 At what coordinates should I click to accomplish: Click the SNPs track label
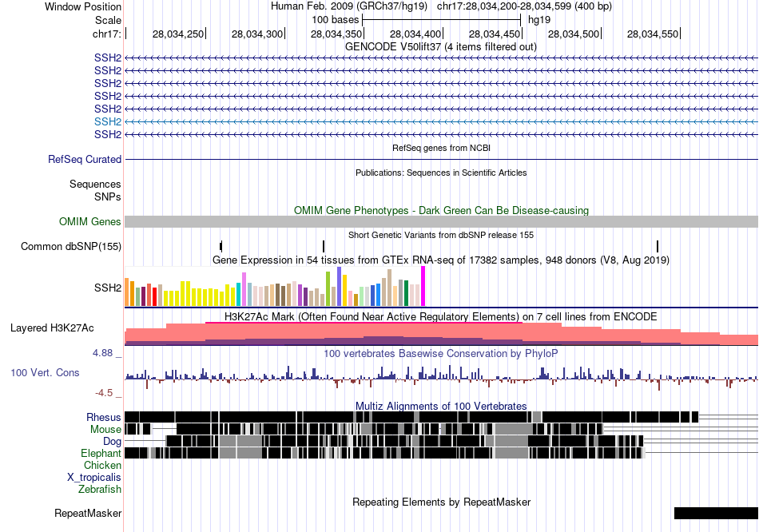tap(108, 197)
